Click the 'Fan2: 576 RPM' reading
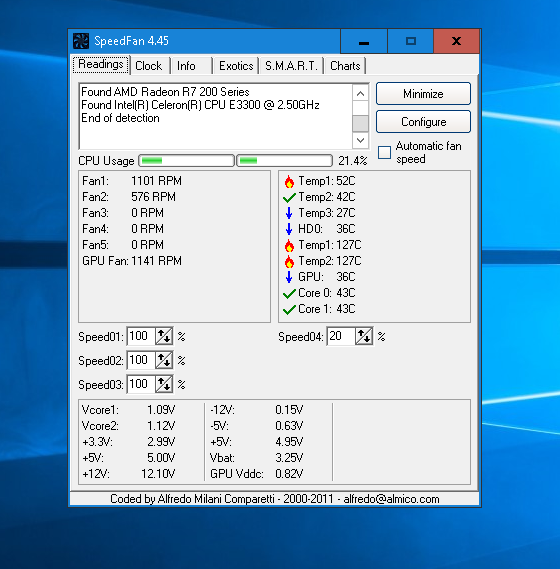560x569 pixels. [x=129, y=197]
